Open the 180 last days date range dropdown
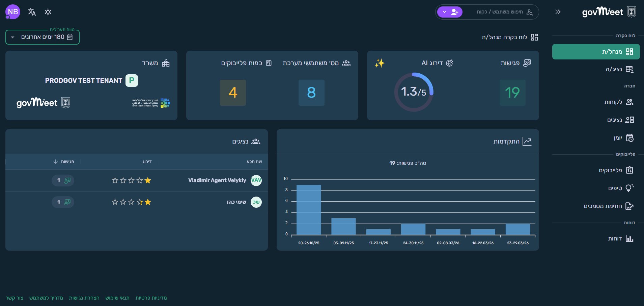The width and height of the screenshot is (644, 306). [43, 37]
